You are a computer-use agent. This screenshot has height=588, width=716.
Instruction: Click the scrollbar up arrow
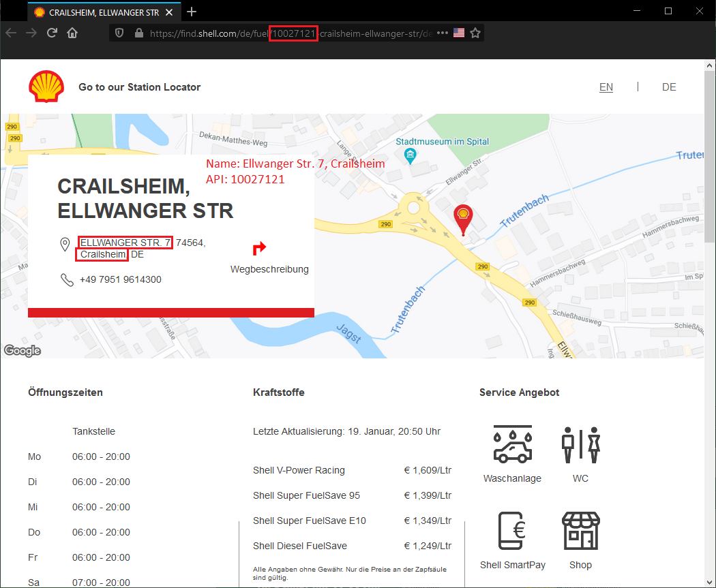click(709, 65)
